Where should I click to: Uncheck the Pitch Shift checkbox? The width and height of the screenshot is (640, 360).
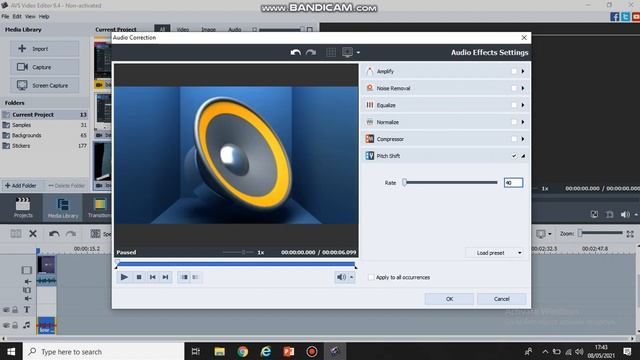(514, 156)
